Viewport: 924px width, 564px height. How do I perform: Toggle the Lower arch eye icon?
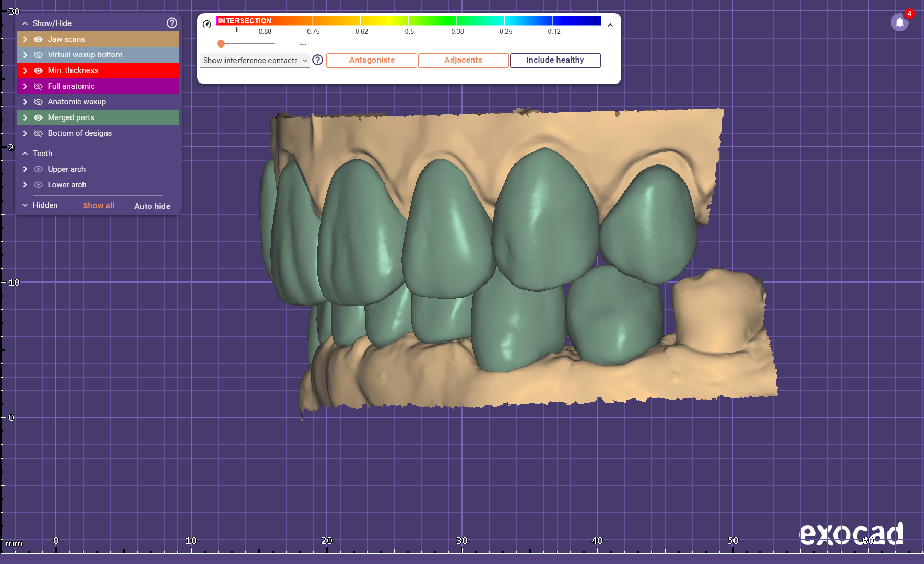click(x=38, y=185)
